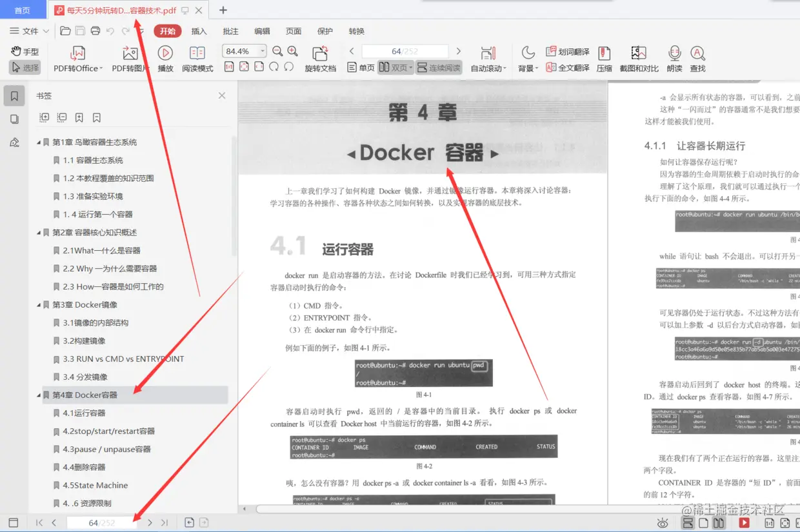The image size is (800, 532).
Task: Switch to 插入 ribbon tab
Action: (x=199, y=31)
